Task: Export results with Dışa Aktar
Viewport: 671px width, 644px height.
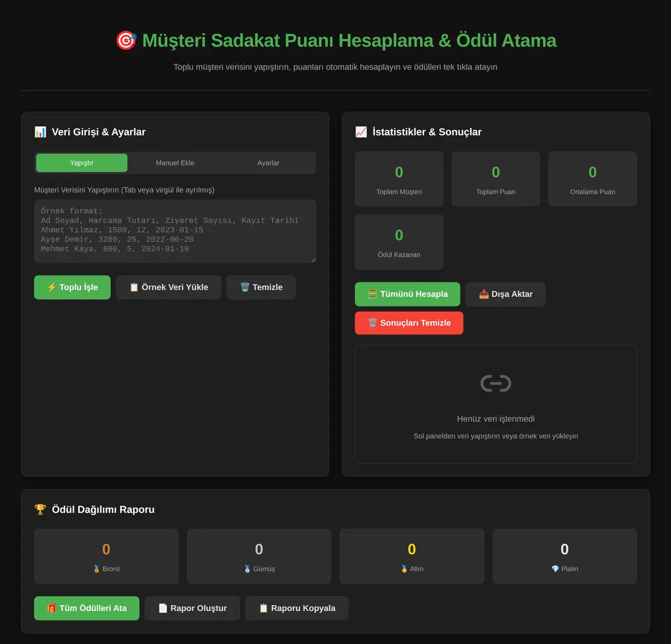Action: pyautogui.click(x=505, y=294)
